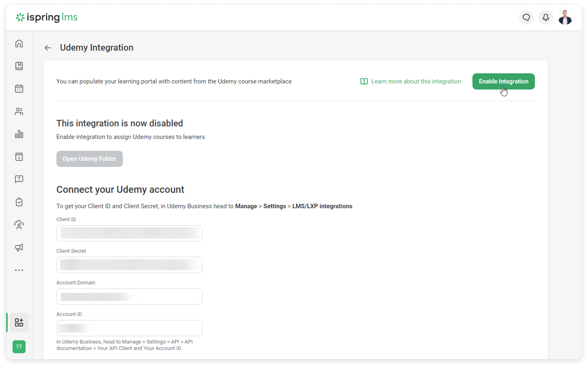This screenshot has width=588, height=367.
Task: Open the question bubble sidebar icon
Action: (19, 179)
